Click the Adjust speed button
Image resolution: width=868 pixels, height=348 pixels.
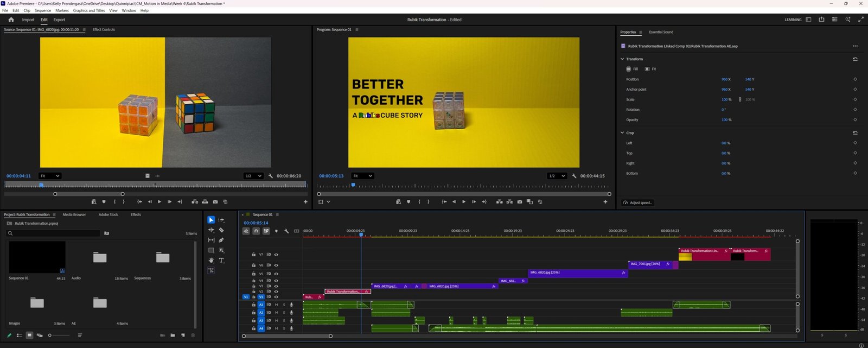tap(637, 203)
